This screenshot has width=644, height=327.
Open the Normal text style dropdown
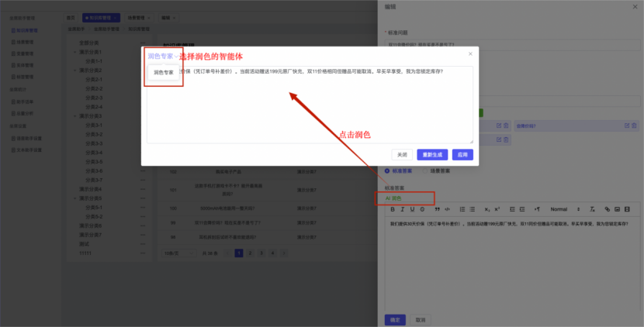pos(563,209)
